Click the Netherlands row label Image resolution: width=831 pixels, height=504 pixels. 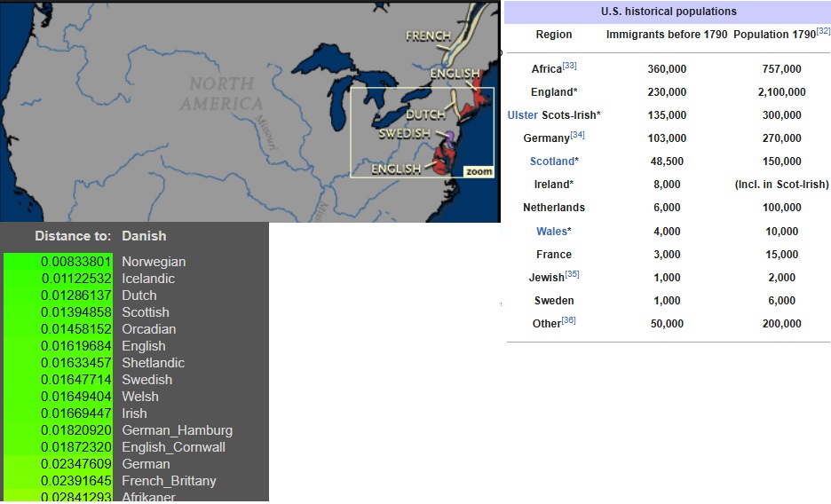(554, 208)
